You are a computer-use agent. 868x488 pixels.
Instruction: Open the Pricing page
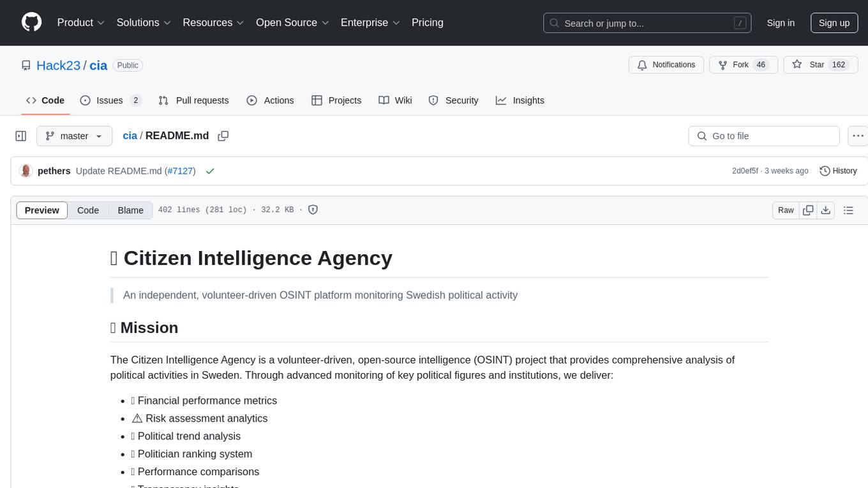428,22
